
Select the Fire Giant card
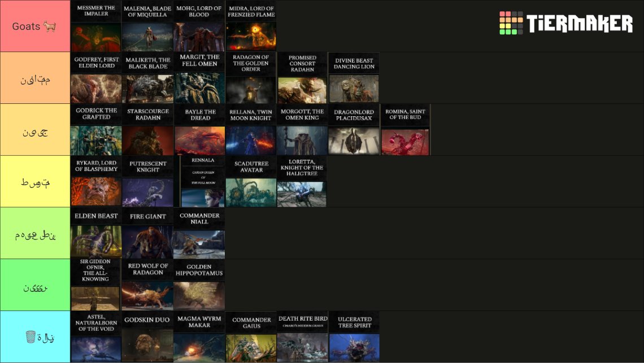click(147, 233)
